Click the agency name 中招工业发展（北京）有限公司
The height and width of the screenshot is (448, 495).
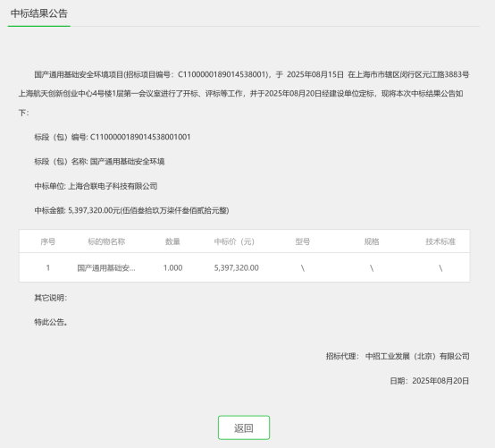pos(417,356)
